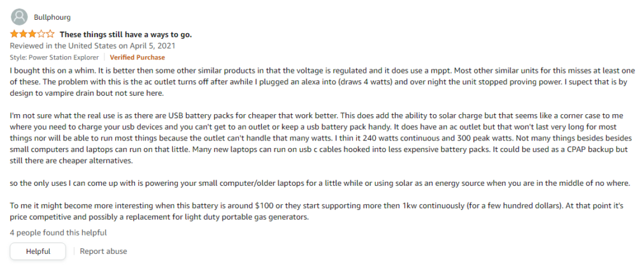Click the Reviewed in the United States date line
This screenshot has width=644, height=268.
[93, 46]
